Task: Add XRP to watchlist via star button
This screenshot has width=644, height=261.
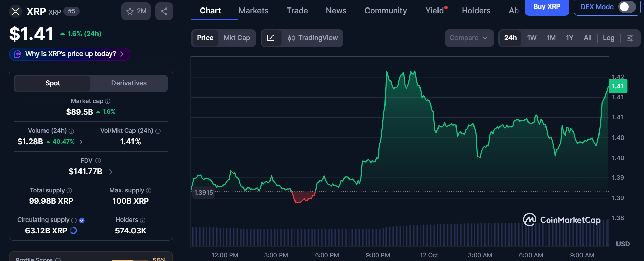Action: [136, 11]
